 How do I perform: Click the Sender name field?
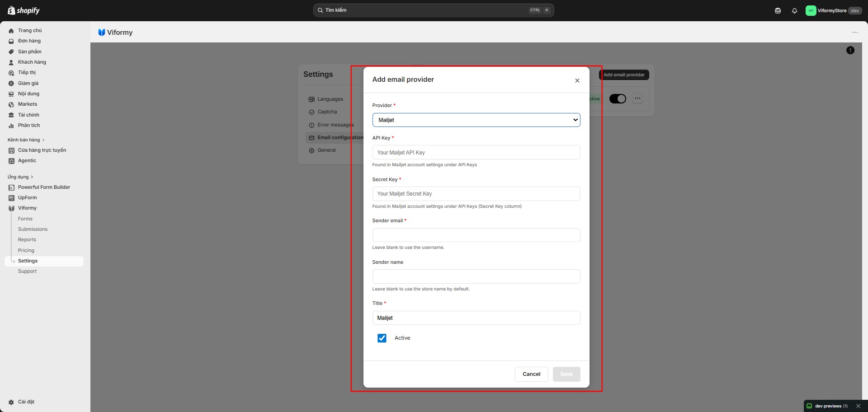(476, 276)
